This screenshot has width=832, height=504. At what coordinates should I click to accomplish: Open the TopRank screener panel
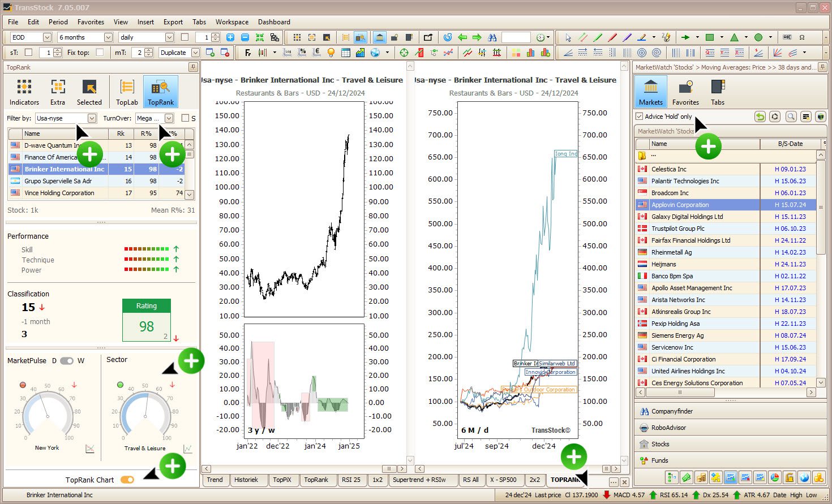pyautogui.click(x=161, y=91)
